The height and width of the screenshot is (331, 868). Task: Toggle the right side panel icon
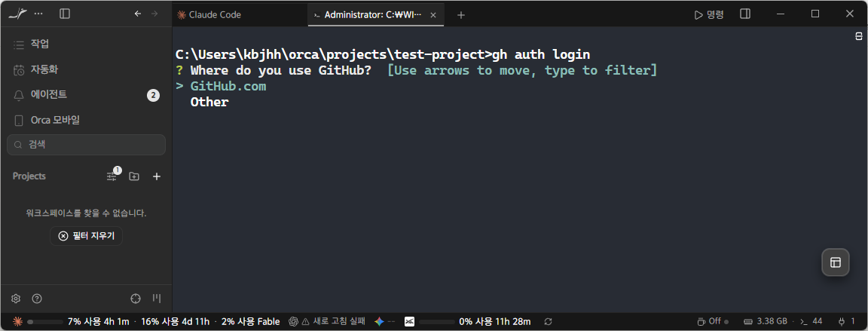(745, 14)
